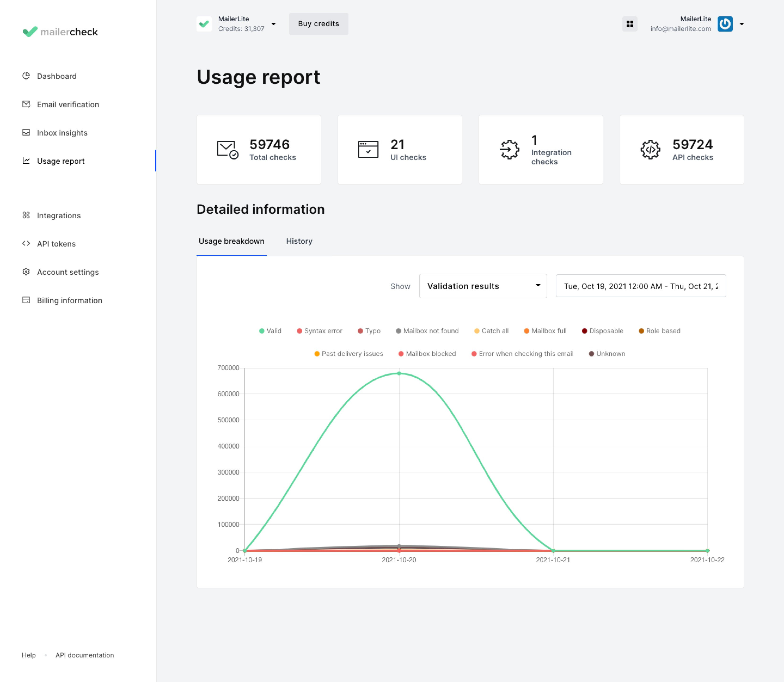Screen dimensions: 784x682
Task: Click the Total checks envelope icon
Action: tap(227, 150)
